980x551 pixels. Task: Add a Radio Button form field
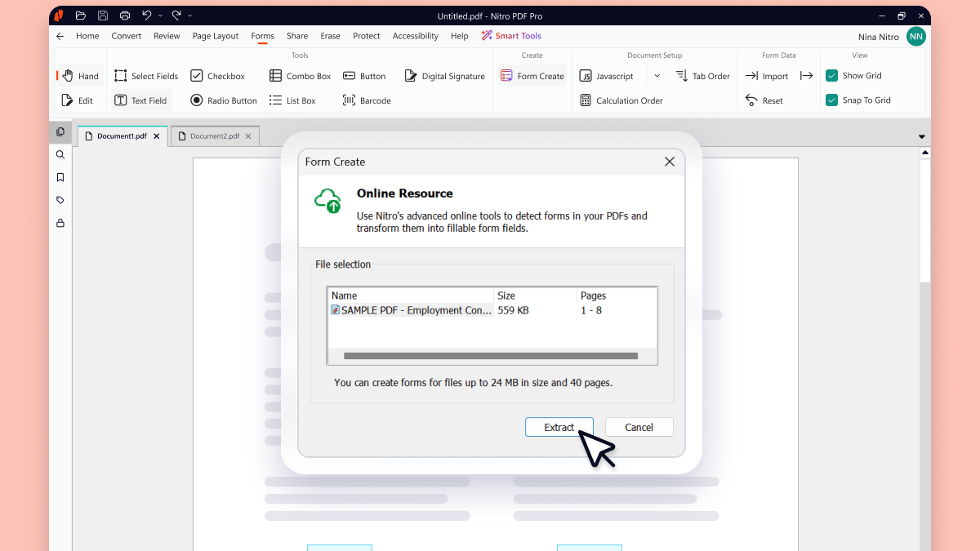point(224,100)
